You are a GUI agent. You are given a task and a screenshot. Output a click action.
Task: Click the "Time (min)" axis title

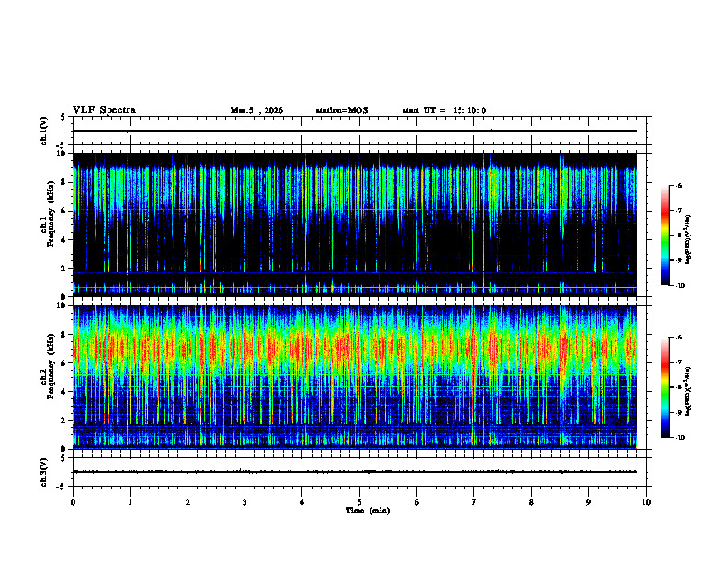pyautogui.click(x=368, y=511)
